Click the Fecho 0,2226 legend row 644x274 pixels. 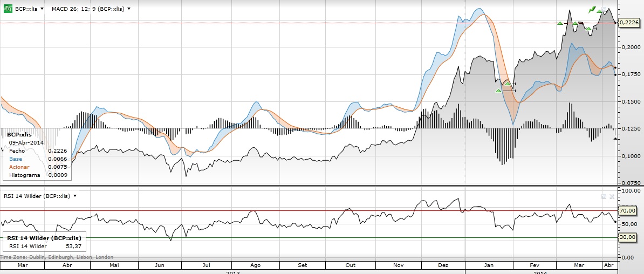38,151
